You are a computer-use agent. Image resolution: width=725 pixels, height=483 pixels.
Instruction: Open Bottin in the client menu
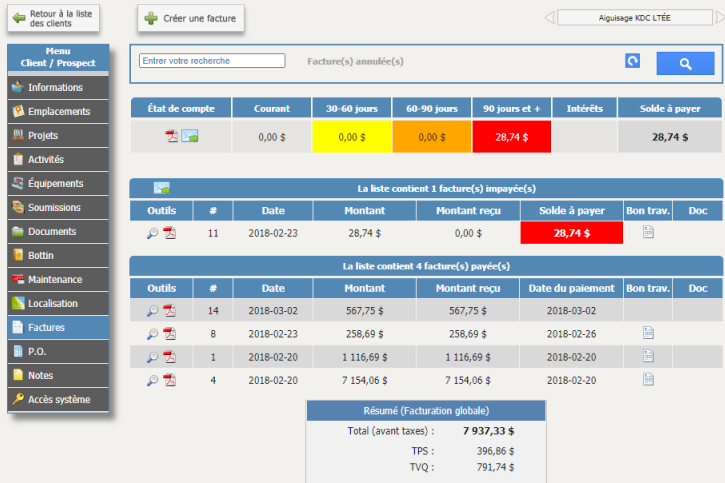click(x=58, y=256)
